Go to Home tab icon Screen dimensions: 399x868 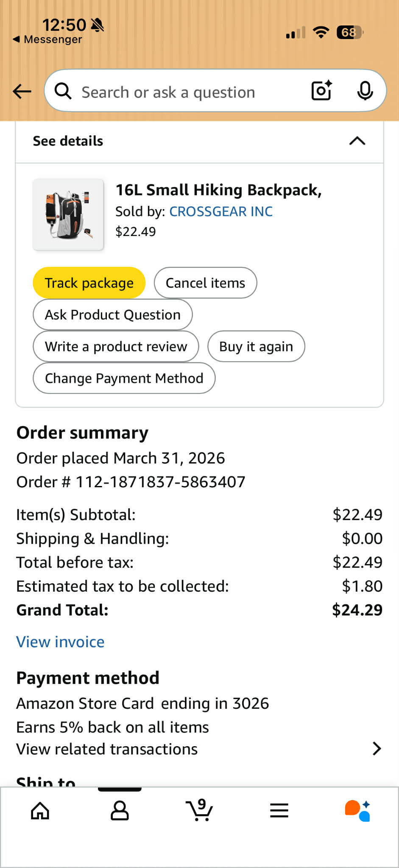click(x=40, y=810)
